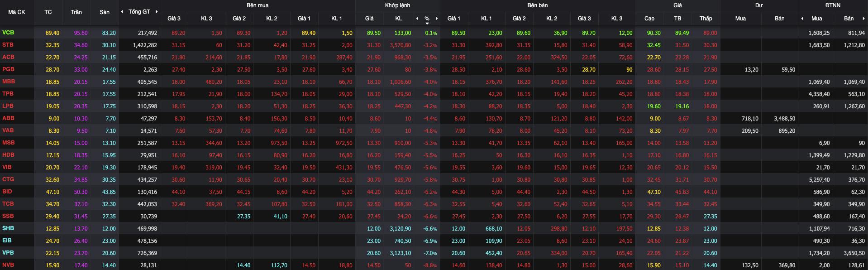Screen dimensions: 868x270
Task: Open the SHB stock symbol
Action: coord(8,228)
